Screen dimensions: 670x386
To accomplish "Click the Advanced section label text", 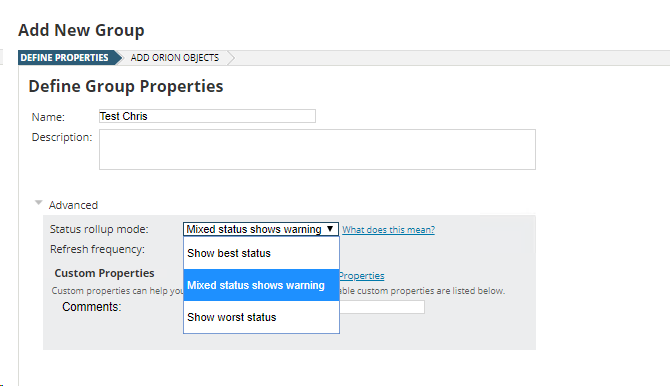I will (73, 205).
